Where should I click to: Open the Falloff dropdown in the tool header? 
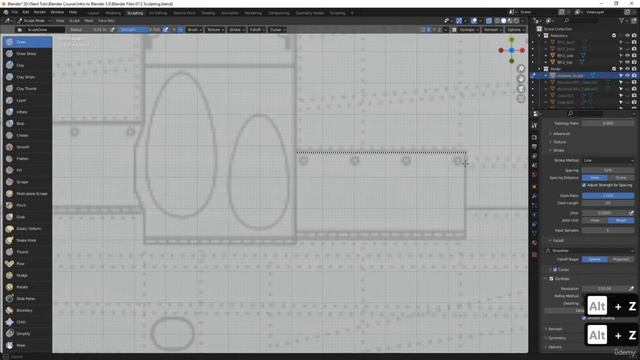257,30
